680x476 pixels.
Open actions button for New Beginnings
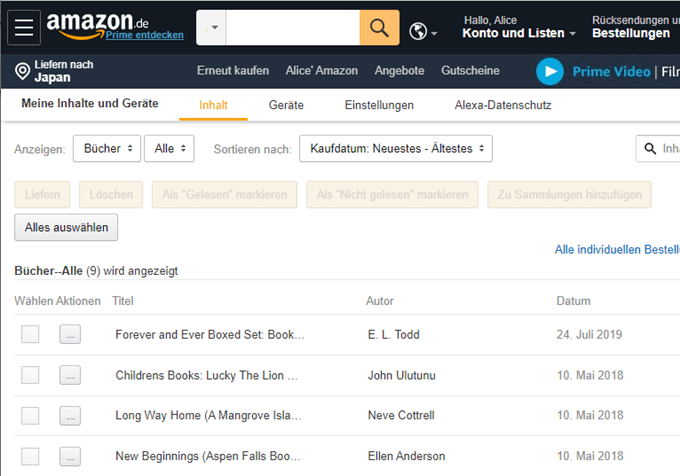coord(70,456)
